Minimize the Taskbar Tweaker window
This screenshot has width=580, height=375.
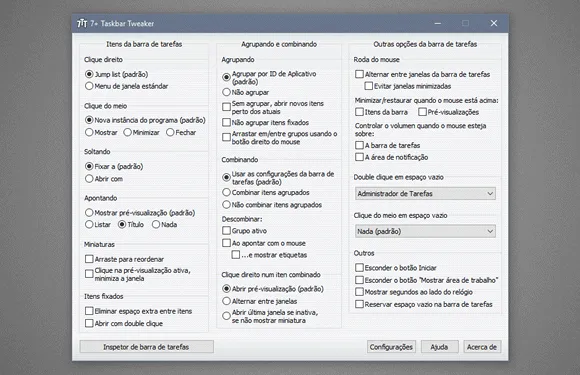[x=438, y=23]
